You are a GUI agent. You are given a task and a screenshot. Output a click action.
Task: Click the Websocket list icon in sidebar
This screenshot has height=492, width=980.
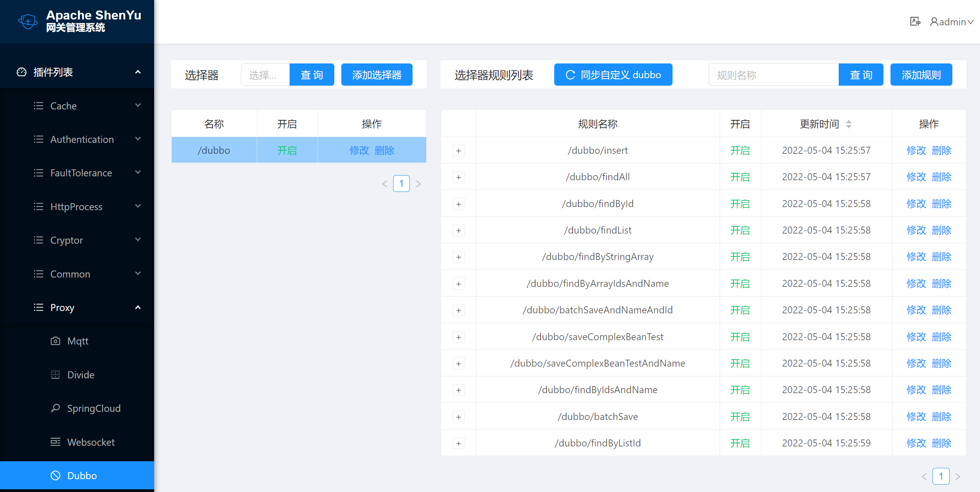tap(55, 442)
